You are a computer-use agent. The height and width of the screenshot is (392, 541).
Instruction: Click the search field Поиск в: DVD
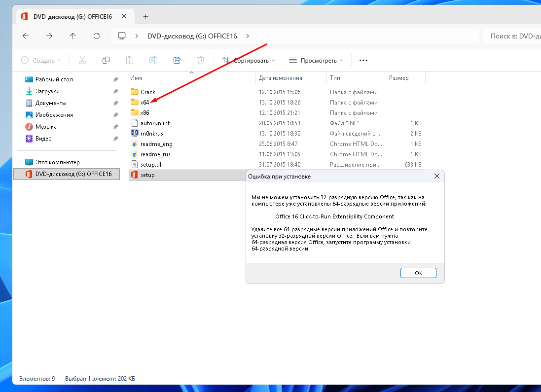(x=512, y=36)
